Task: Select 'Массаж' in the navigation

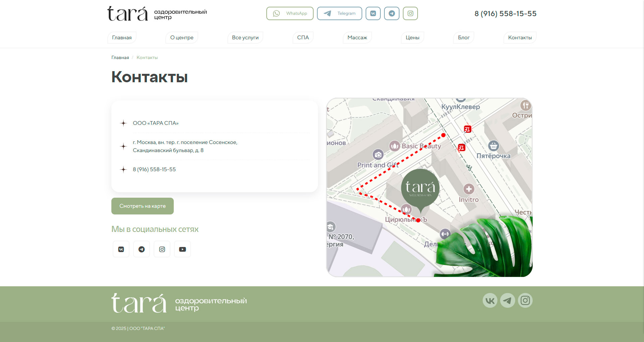Action: (357, 38)
